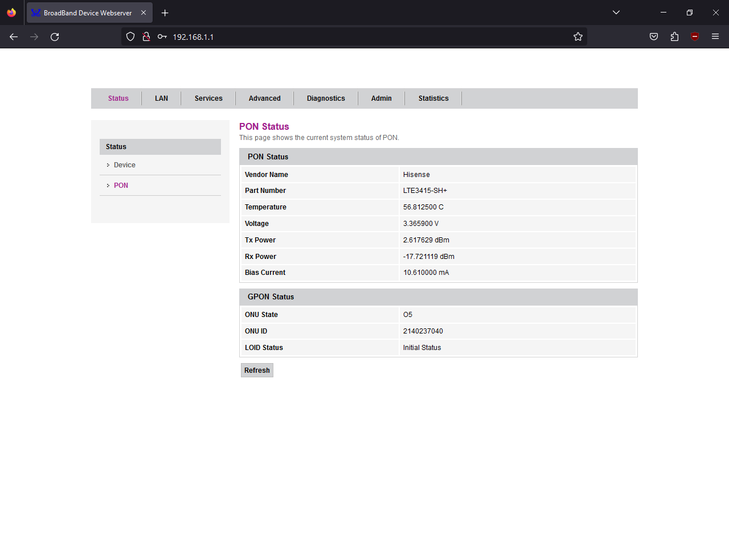The height and width of the screenshot is (560, 729).
Task: Click the Part Number value LTE3415-SH+
Action: [x=425, y=191]
